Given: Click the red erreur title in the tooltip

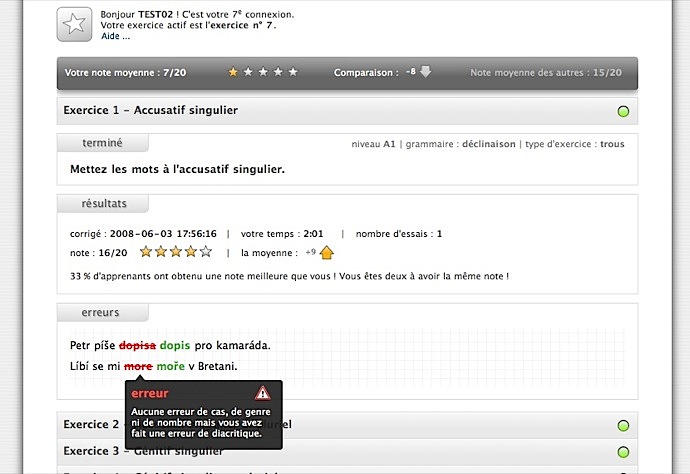Looking at the screenshot, I should pos(150,393).
